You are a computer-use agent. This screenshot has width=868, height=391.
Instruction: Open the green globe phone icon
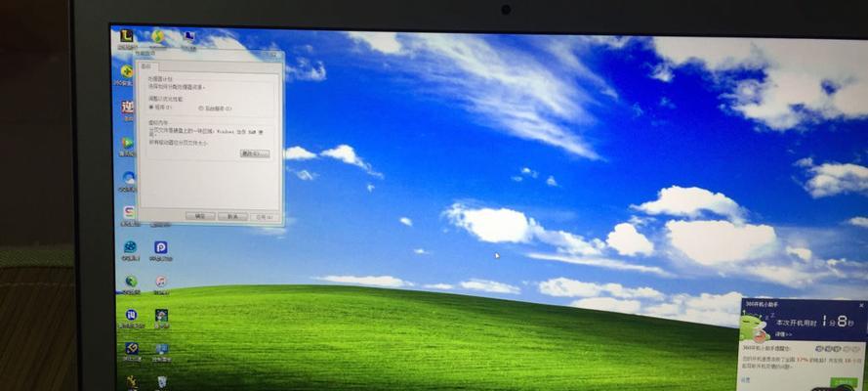click(131, 282)
